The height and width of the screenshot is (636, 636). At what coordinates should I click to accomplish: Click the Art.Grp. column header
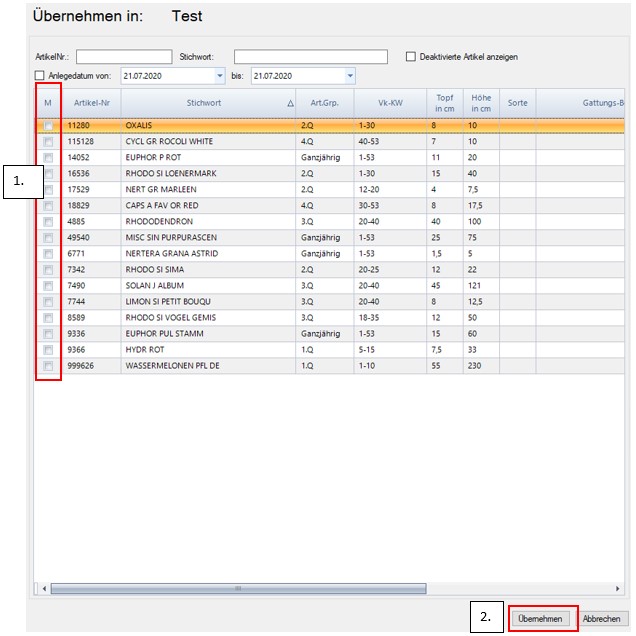click(323, 103)
